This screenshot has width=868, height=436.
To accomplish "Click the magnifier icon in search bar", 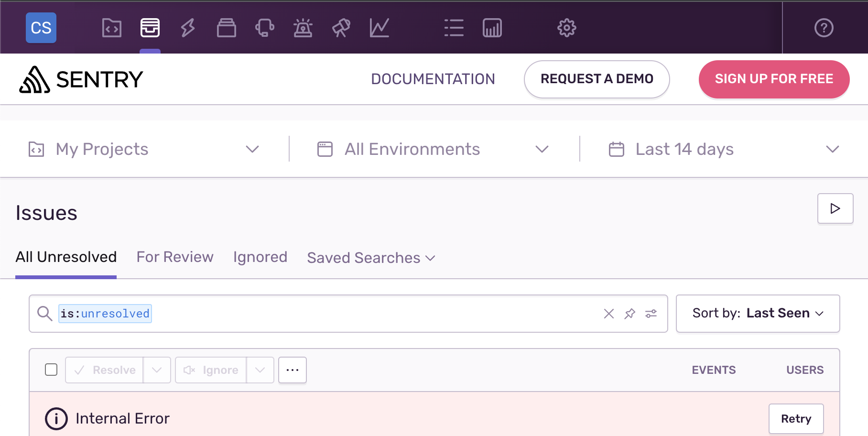I will click(x=45, y=314).
